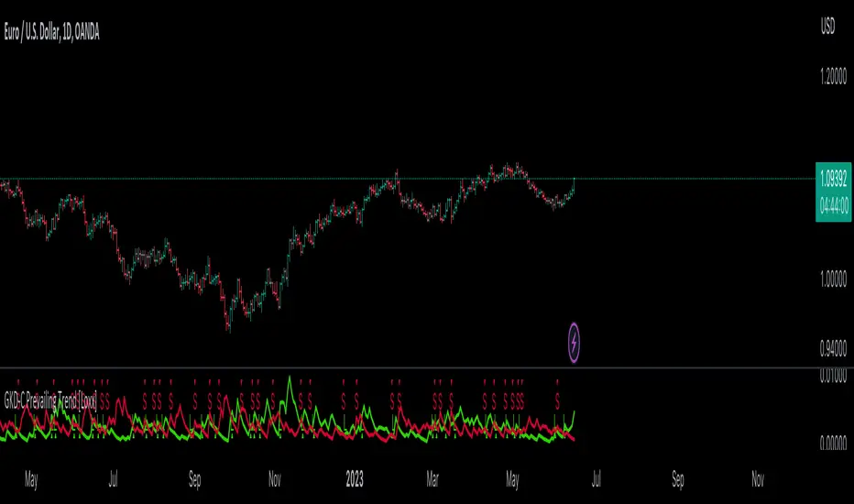This screenshot has height=504, width=854.
Task: Click the 1.00000 price axis label
Action: click(x=833, y=279)
